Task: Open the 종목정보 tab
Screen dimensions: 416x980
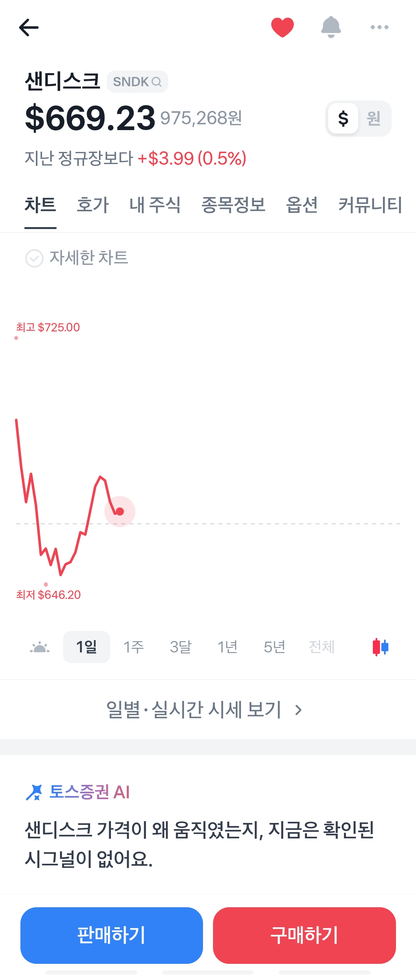Action: (x=233, y=205)
